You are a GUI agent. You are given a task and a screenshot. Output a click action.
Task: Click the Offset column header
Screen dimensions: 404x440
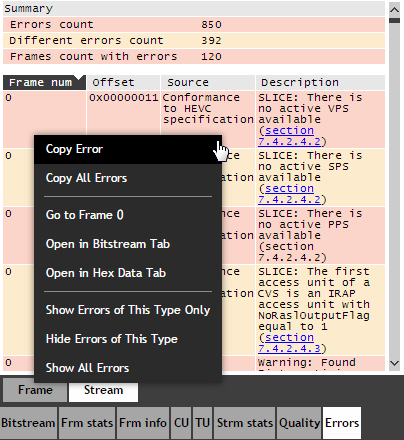click(x=123, y=83)
